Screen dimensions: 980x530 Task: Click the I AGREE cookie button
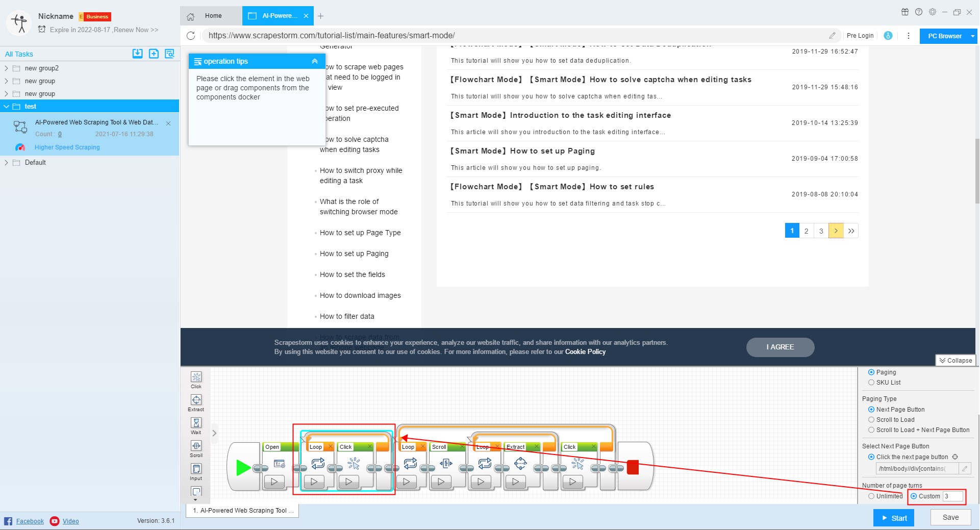[780, 347]
